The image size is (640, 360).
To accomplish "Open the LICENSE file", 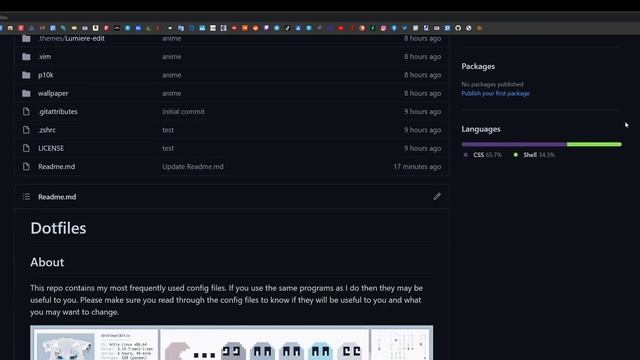I will click(x=51, y=148).
